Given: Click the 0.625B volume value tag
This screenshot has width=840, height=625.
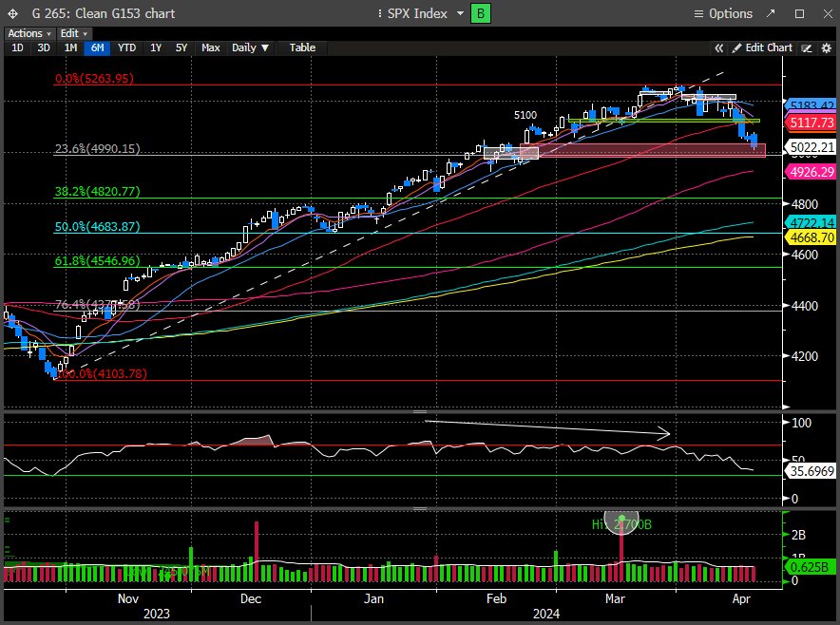Looking at the screenshot, I should coord(811,567).
